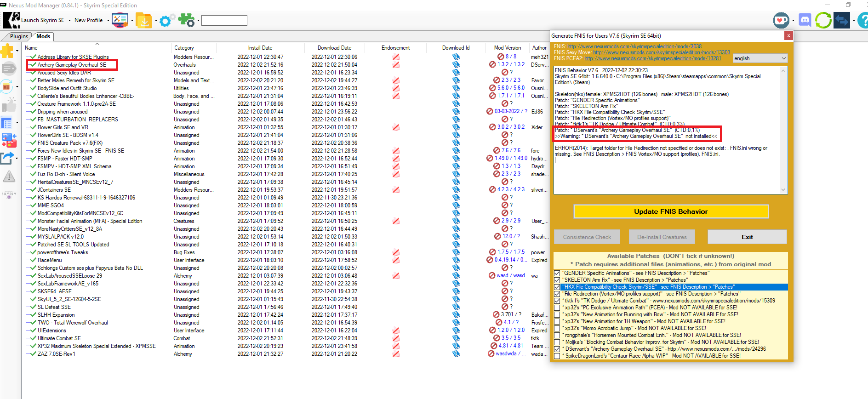The height and width of the screenshot is (399, 868).
Task: Open the FNIS language dropdown showing english
Action: [760, 58]
